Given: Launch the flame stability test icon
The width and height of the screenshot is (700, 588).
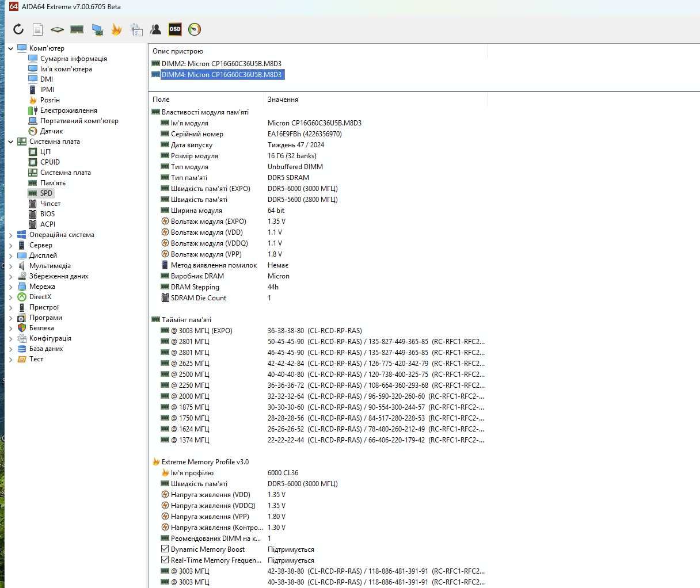Looking at the screenshot, I should pos(116,29).
